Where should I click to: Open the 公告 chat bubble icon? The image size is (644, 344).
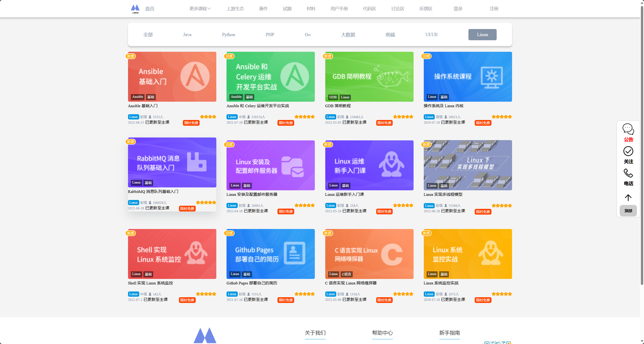(x=628, y=129)
